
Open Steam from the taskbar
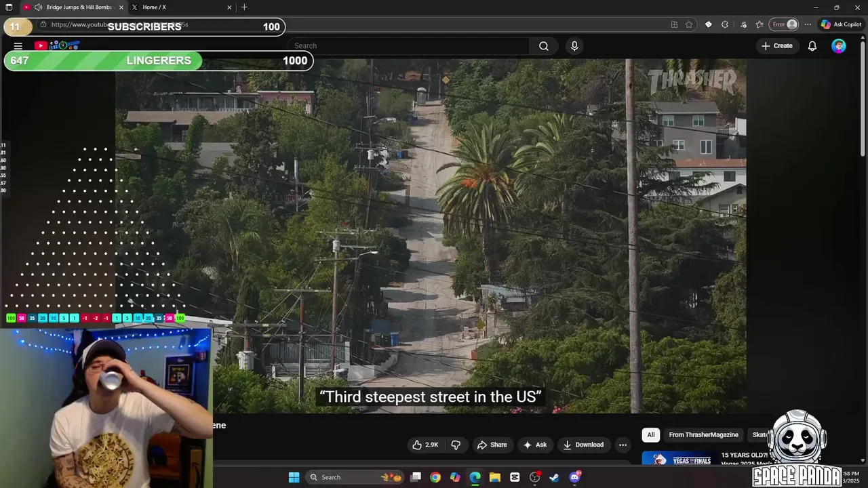click(x=554, y=477)
